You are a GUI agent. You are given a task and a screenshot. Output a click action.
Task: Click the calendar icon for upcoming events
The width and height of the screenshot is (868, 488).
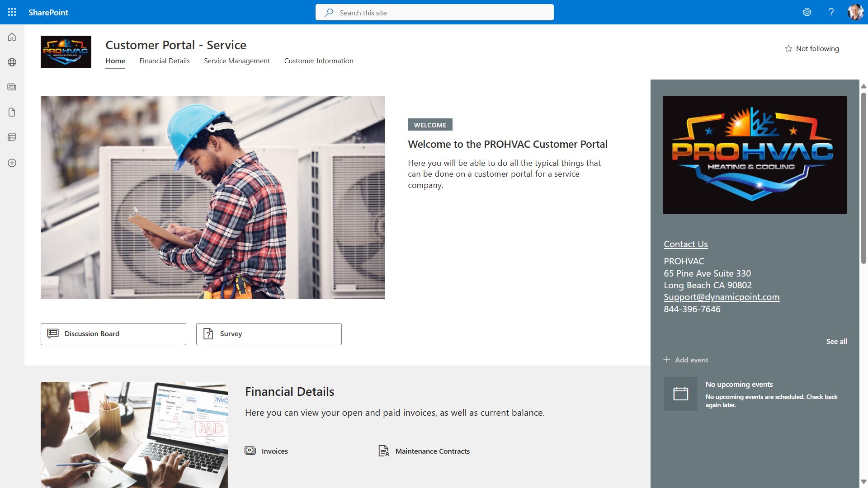pyautogui.click(x=680, y=394)
